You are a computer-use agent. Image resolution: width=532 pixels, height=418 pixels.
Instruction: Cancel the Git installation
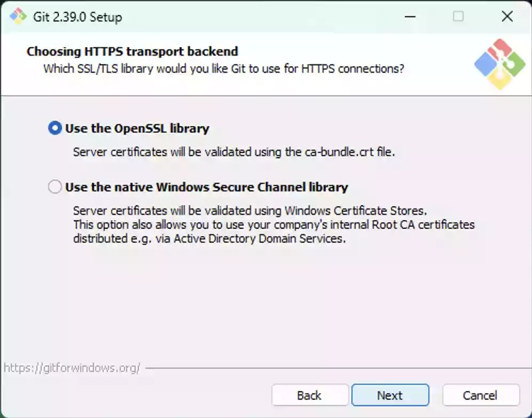480,395
